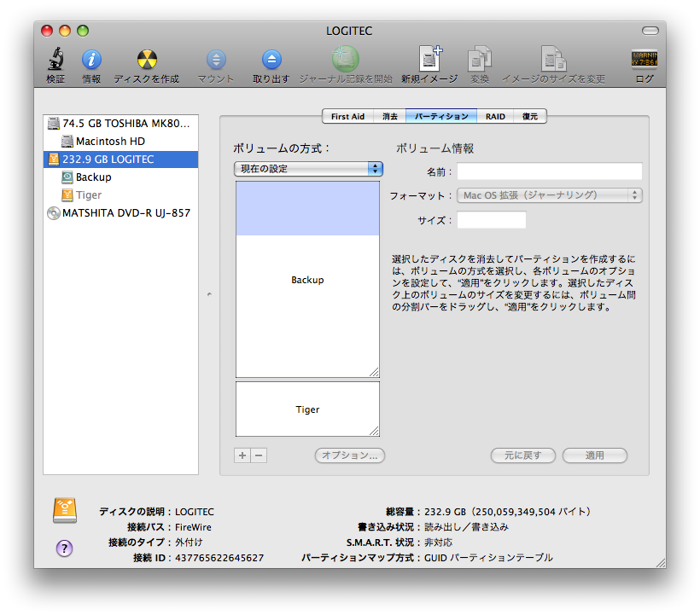Open the 情報 (Info) toolbar icon
The height and width of the screenshot is (615, 700).
coord(91,60)
